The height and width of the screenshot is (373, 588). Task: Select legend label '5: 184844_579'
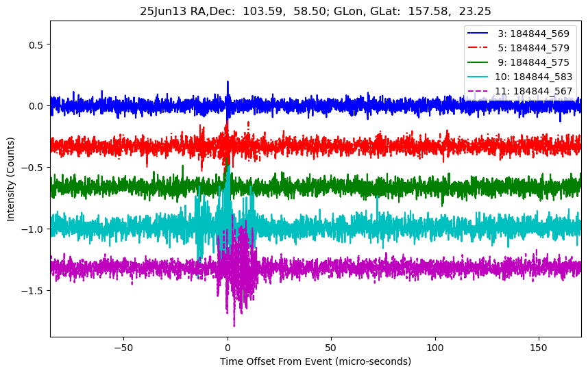point(533,48)
